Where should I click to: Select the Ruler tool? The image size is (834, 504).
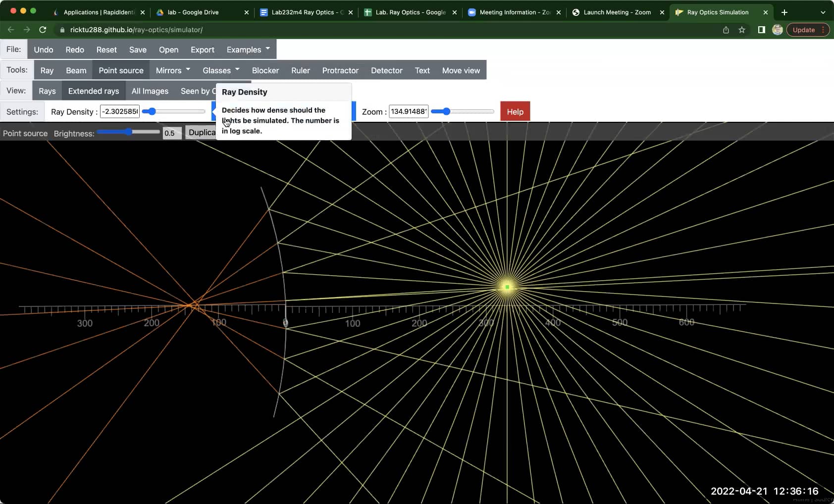click(301, 70)
